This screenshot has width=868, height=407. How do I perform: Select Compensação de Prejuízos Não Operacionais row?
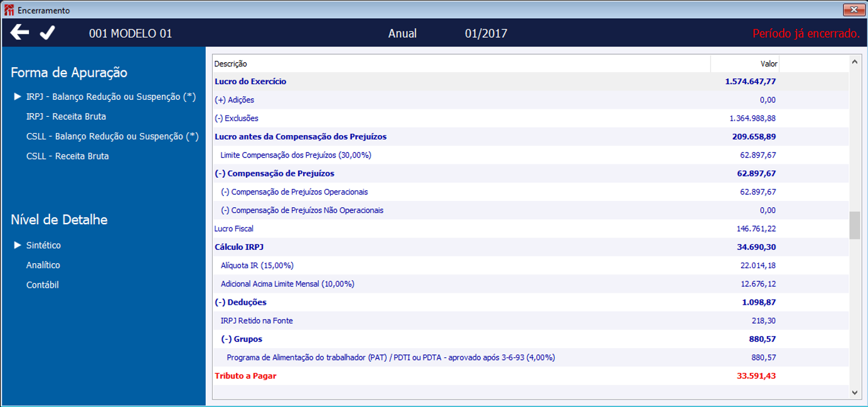(x=530, y=210)
